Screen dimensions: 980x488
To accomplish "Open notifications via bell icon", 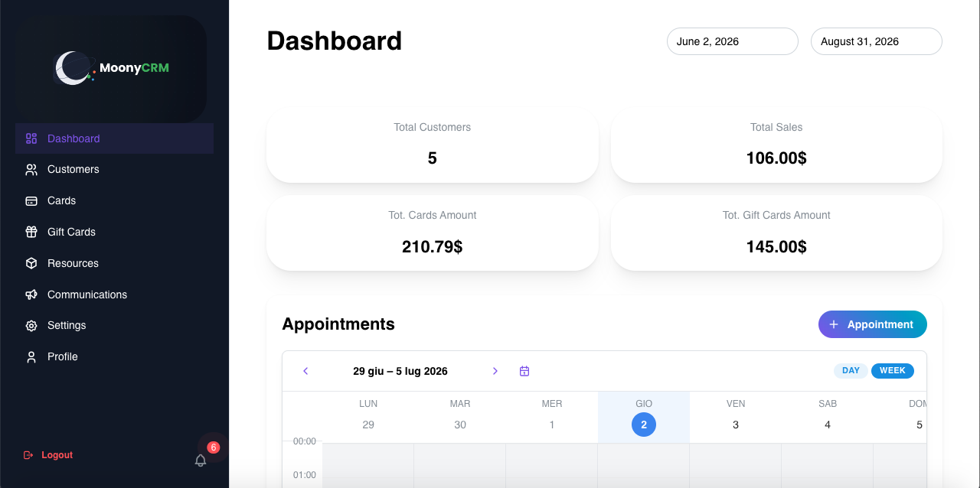I will [x=201, y=460].
